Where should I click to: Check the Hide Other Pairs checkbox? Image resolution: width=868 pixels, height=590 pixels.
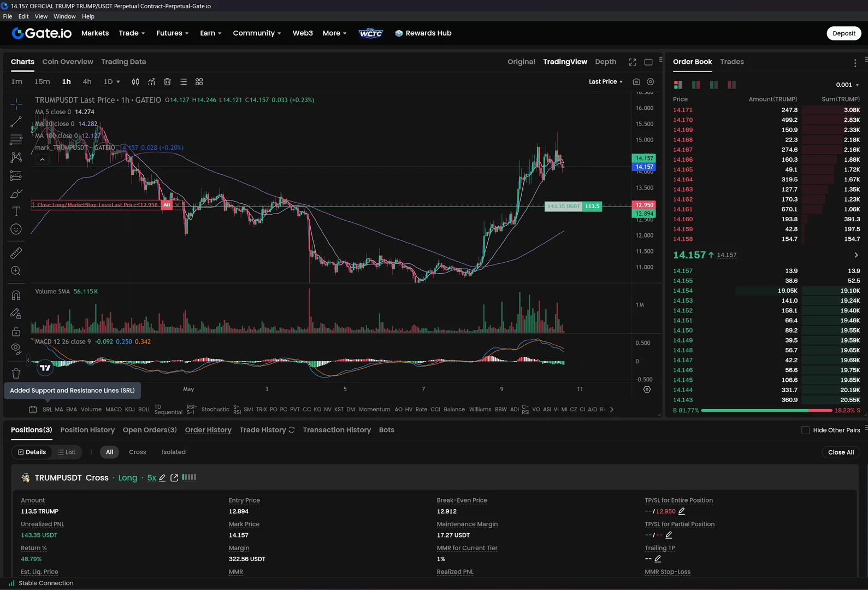(805, 430)
